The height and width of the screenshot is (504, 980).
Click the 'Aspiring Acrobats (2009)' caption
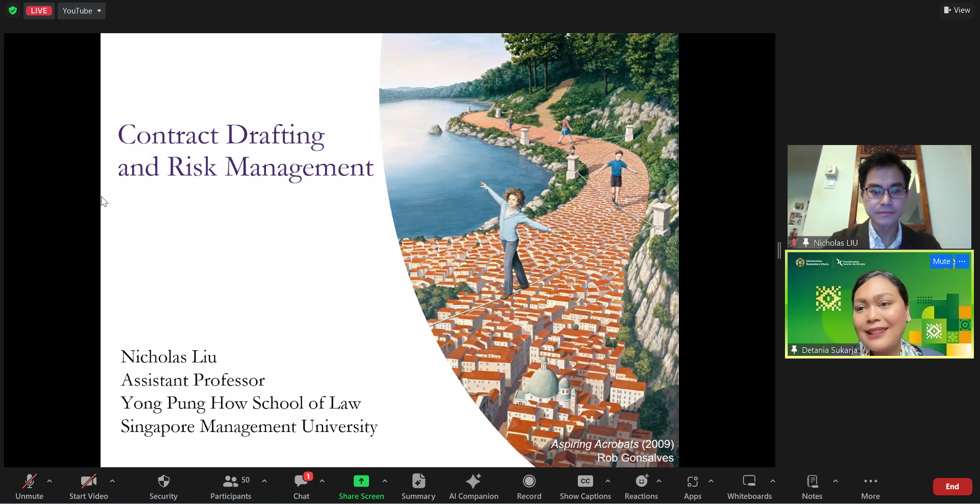[x=612, y=444]
